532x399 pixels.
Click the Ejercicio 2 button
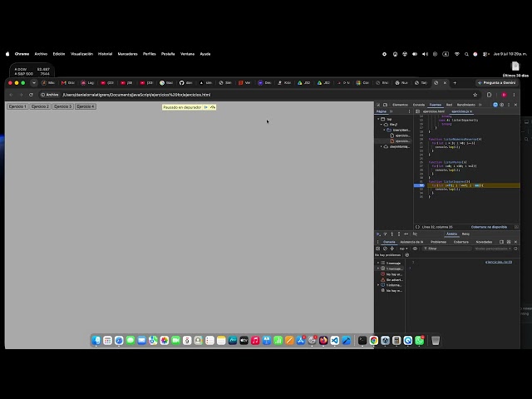[40, 106]
